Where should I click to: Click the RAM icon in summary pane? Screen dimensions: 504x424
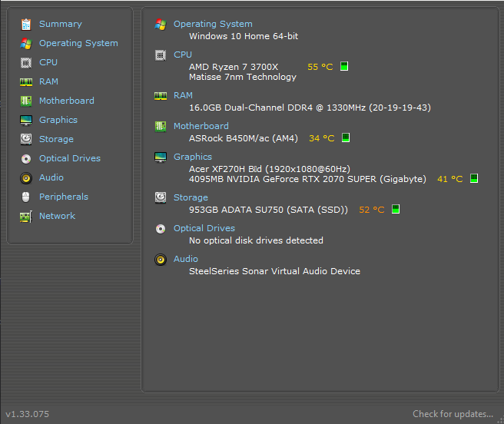(x=161, y=96)
